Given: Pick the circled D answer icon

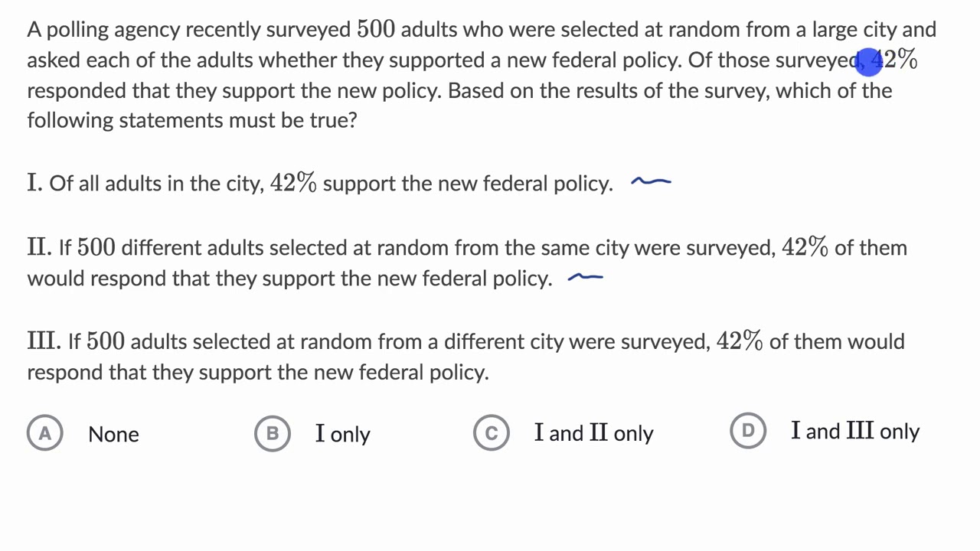Looking at the screenshot, I should click(748, 431).
